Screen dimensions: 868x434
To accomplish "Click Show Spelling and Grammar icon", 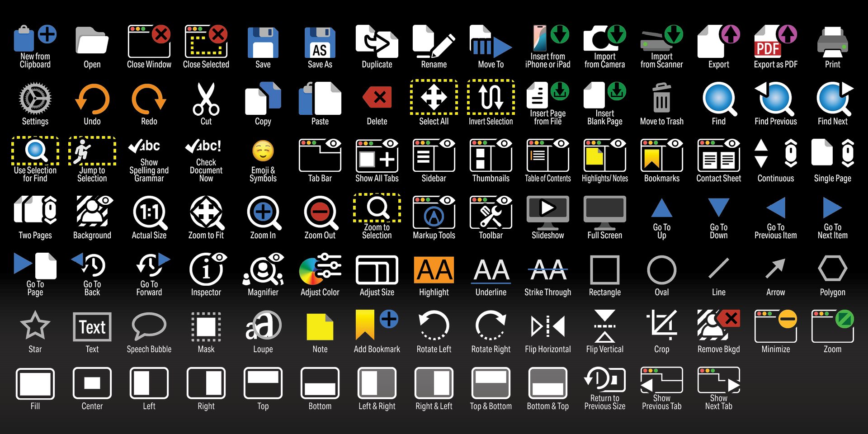I will [x=145, y=146].
